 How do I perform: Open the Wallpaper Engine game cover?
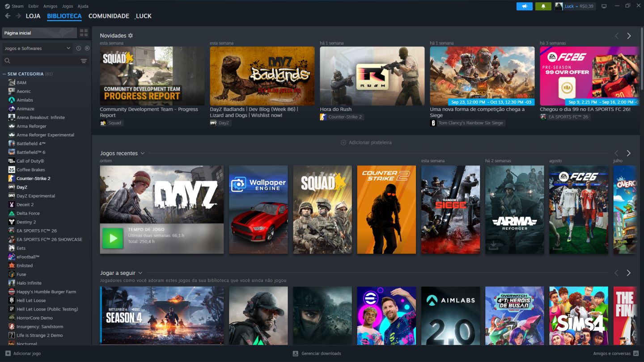coord(258,210)
